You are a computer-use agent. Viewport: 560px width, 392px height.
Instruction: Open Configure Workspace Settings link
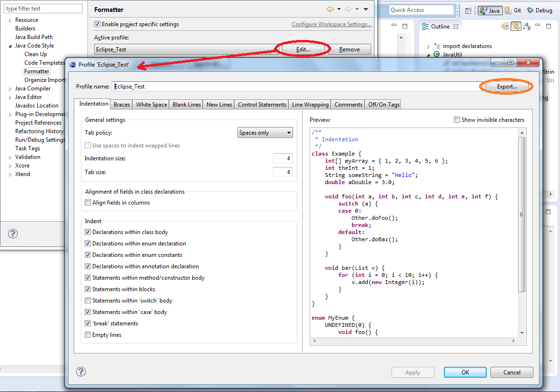click(x=332, y=24)
